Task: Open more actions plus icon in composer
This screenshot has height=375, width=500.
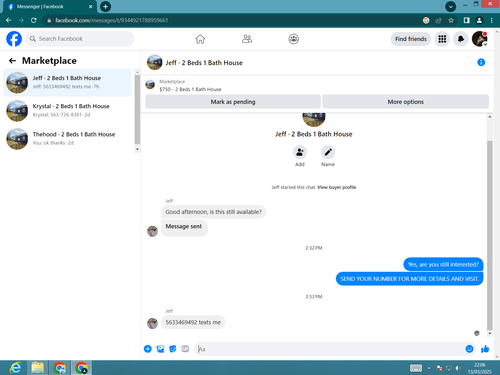Action: coord(148,349)
